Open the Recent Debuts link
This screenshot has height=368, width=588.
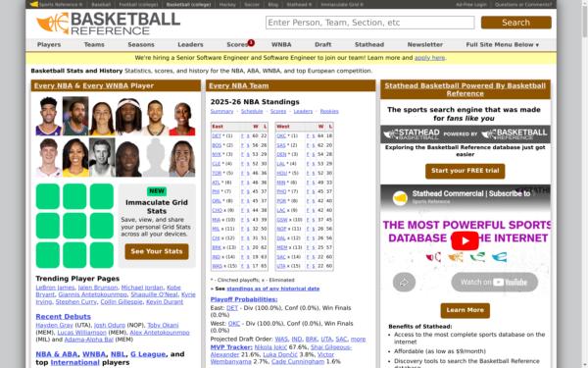tap(63, 317)
